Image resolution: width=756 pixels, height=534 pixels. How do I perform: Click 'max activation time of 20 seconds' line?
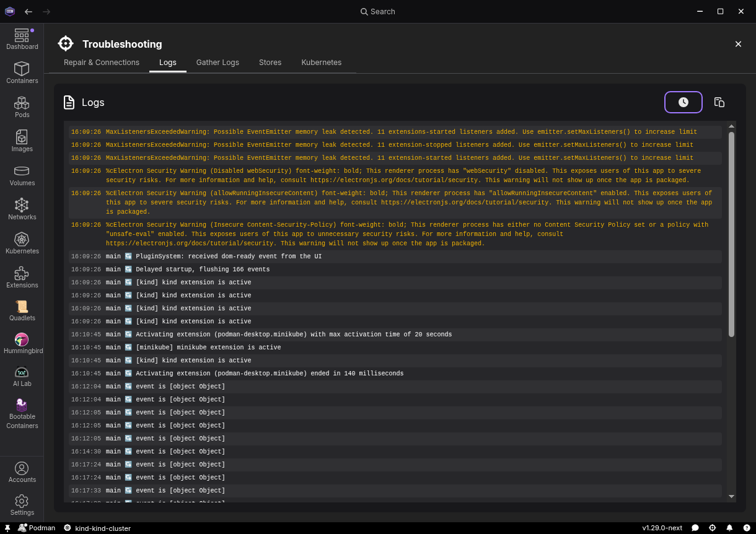395,335
